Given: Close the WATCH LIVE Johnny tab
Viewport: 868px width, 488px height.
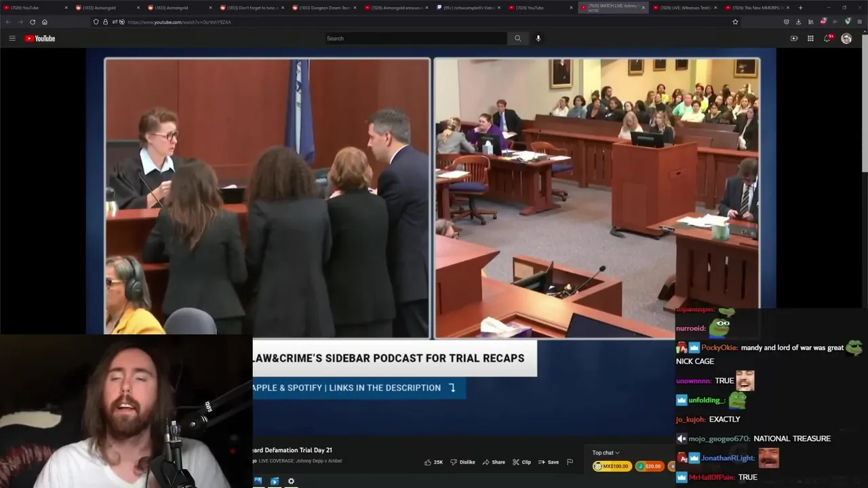Looking at the screenshot, I should pyautogui.click(x=643, y=7).
